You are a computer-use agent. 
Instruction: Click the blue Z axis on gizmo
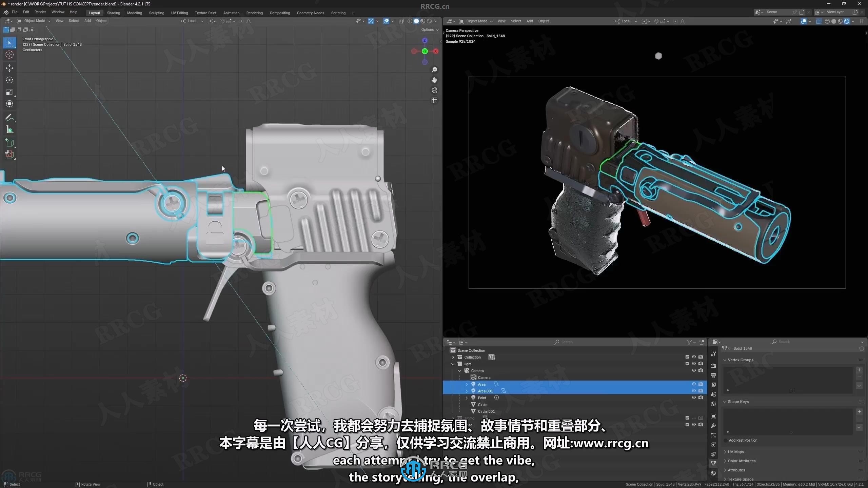click(x=425, y=40)
